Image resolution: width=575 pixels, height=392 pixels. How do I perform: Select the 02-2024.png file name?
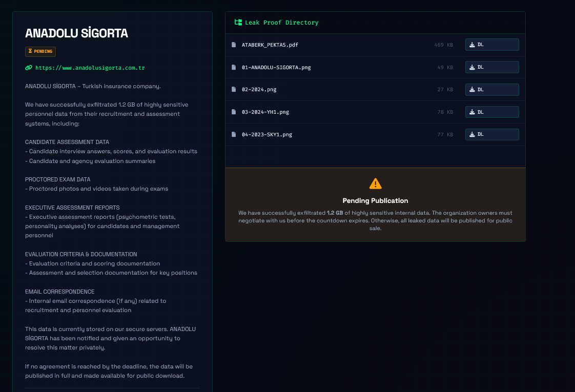coord(259,90)
